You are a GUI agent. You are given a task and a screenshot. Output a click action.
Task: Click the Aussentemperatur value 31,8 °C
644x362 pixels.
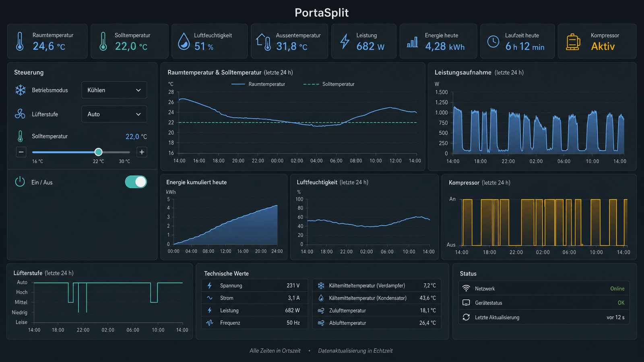[292, 47]
